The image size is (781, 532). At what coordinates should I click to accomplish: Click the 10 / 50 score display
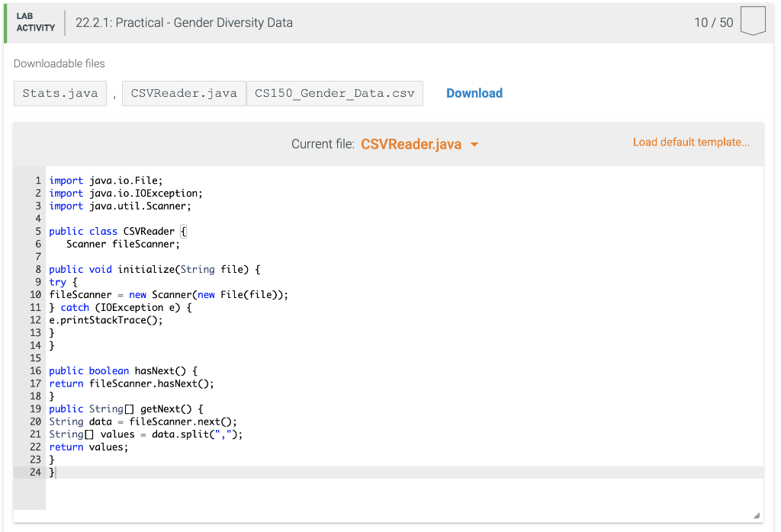(714, 22)
